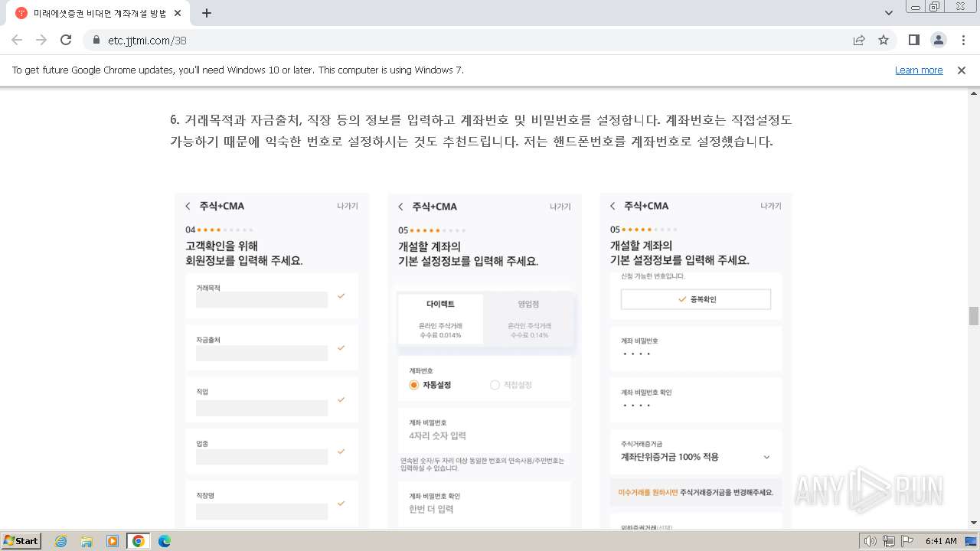
Task: Click checkmark next to 거래목적
Action: (x=341, y=295)
